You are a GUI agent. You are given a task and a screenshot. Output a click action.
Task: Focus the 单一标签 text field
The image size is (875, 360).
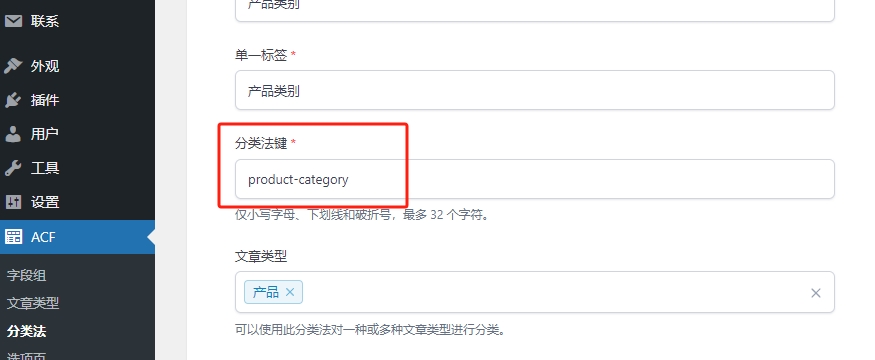click(x=535, y=90)
